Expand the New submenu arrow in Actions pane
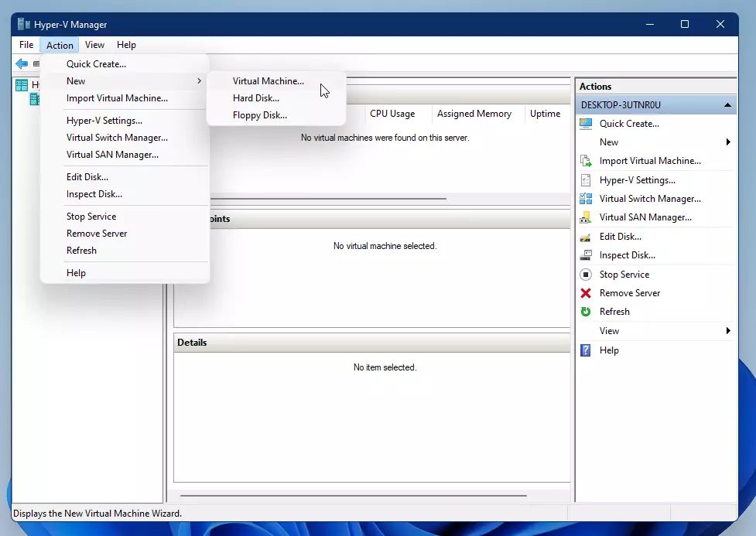The height and width of the screenshot is (536, 756). [x=728, y=142]
